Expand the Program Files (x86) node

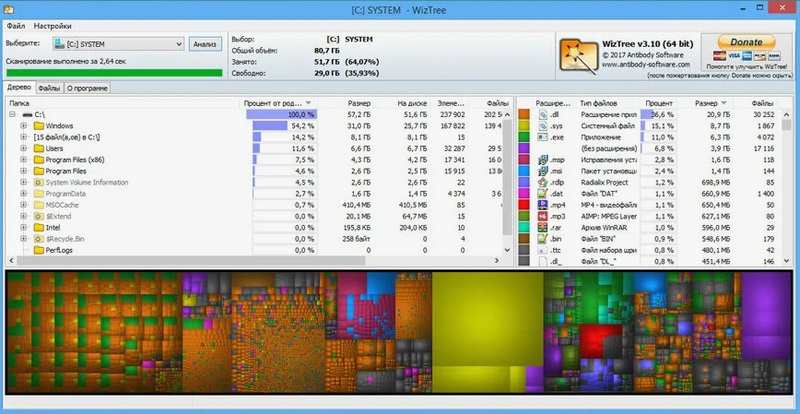click(23, 160)
